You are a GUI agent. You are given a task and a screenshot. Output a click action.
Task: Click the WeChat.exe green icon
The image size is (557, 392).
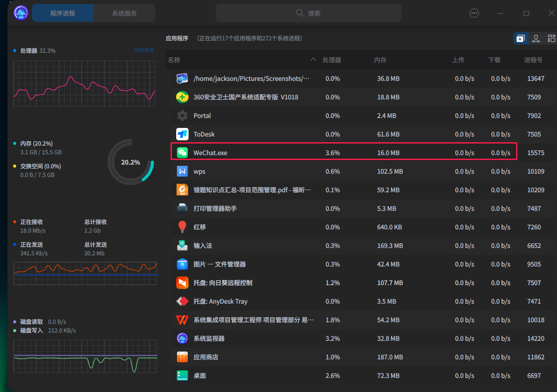tap(182, 152)
